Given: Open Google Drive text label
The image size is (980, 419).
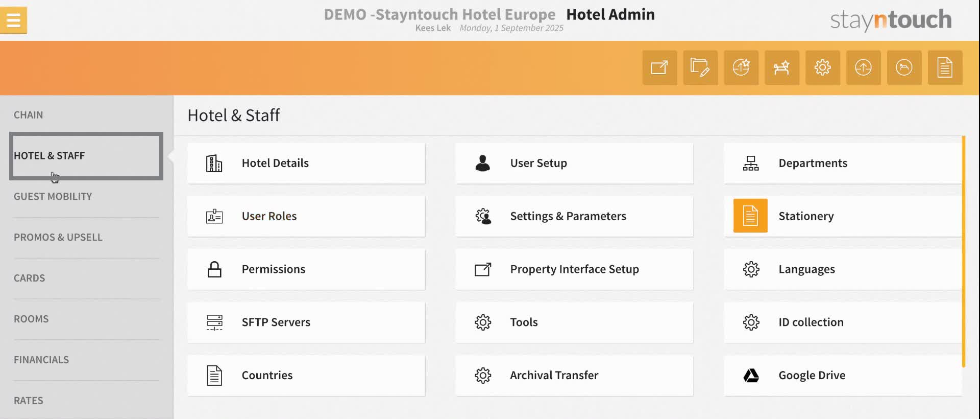Looking at the screenshot, I should [x=812, y=376].
